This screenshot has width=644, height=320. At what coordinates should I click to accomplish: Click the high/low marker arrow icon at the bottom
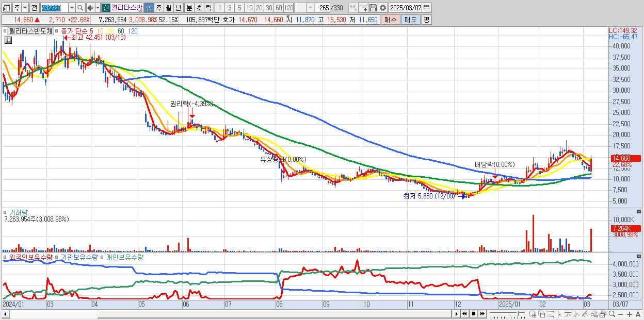[560, 314]
